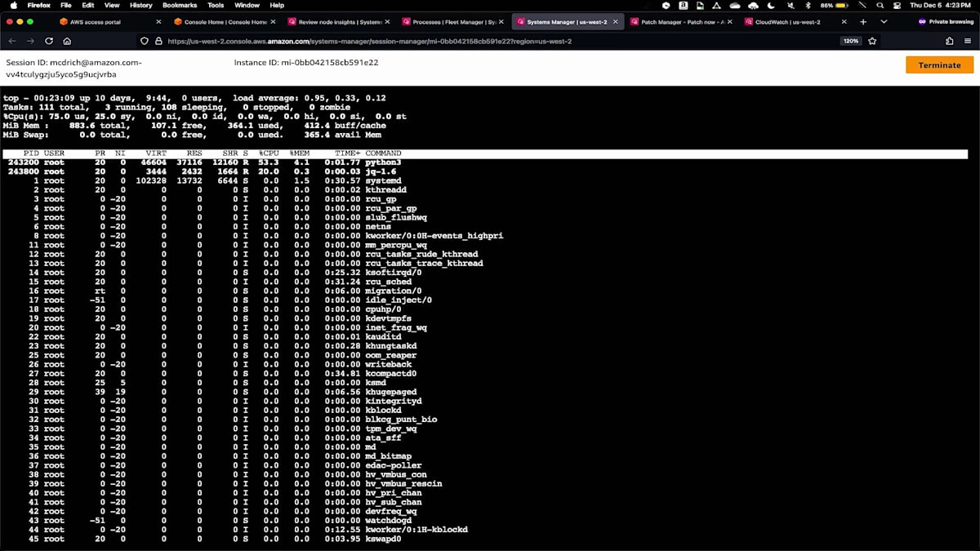
Task: Open the extensions puzzle icon
Action: click(x=949, y=41)
